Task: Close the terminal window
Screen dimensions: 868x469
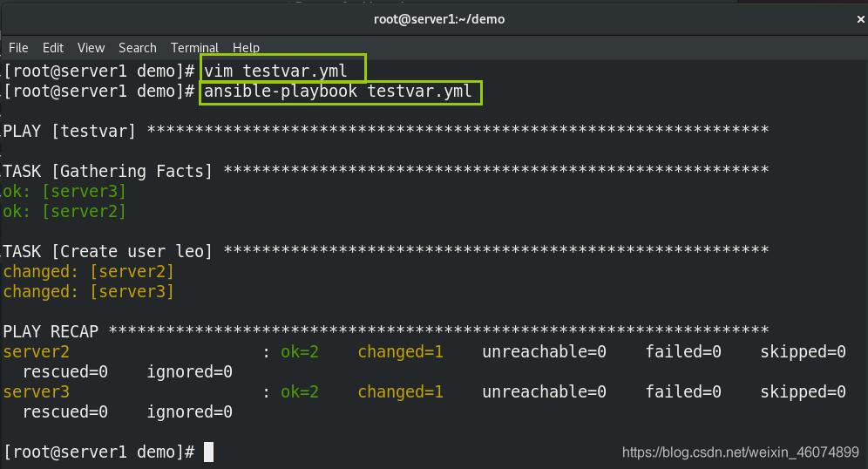Action: 860,19
